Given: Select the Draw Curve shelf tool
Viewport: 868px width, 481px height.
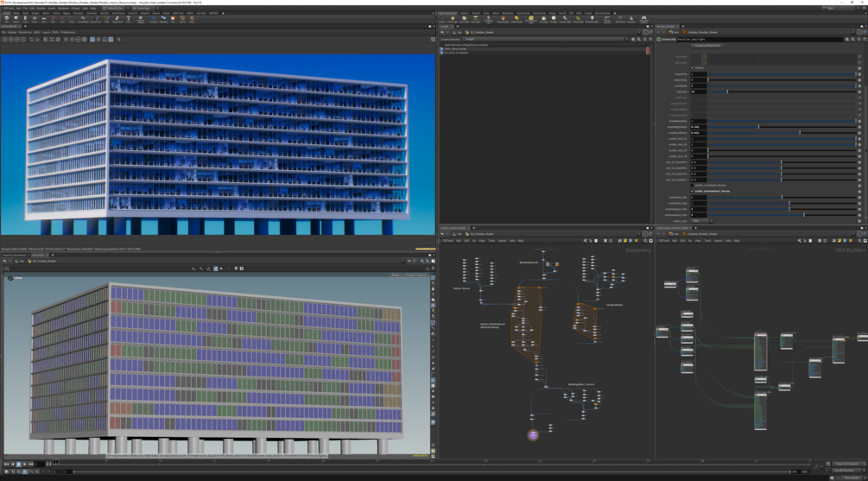Looking at the screenshot, I should click(96, 19).
